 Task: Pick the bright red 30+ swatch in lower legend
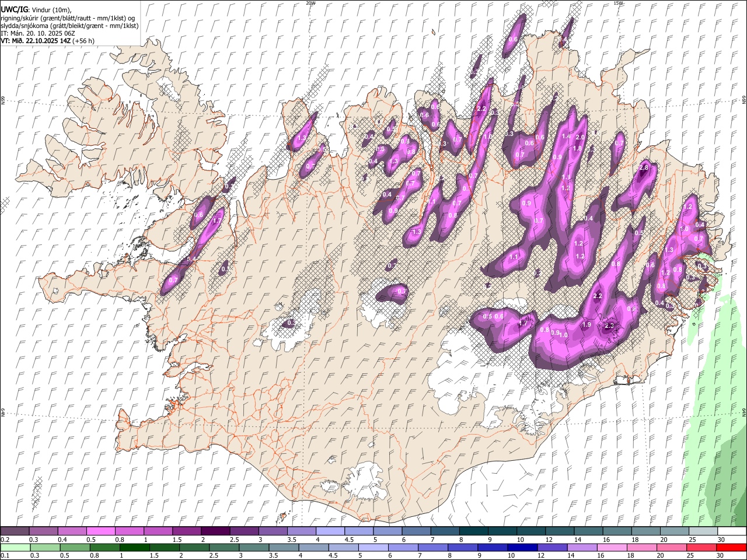[x=731, y=548]
